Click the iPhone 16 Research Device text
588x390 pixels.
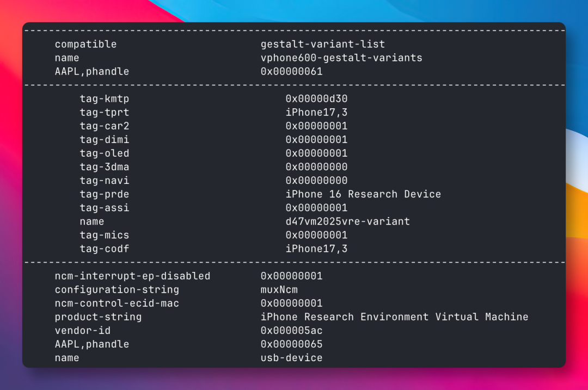point(363,194)
